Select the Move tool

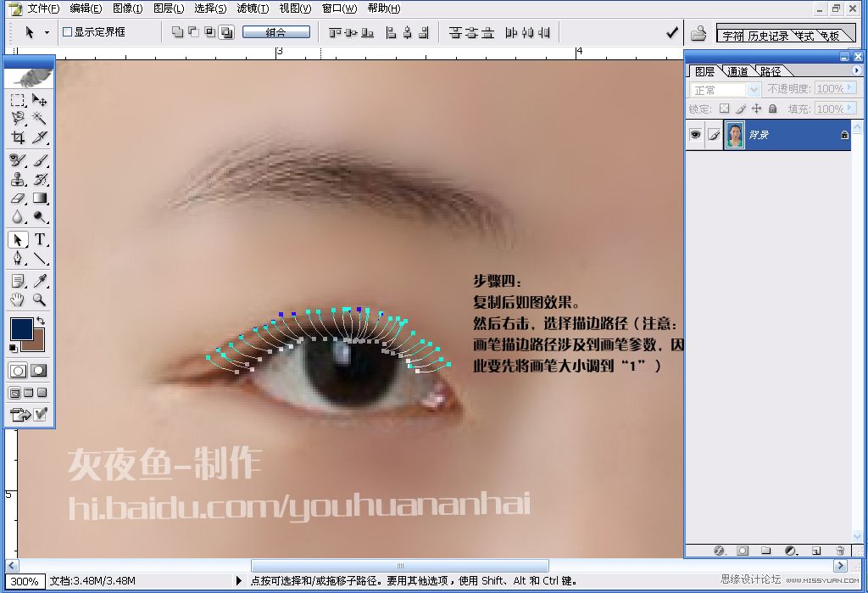[39, 100]
